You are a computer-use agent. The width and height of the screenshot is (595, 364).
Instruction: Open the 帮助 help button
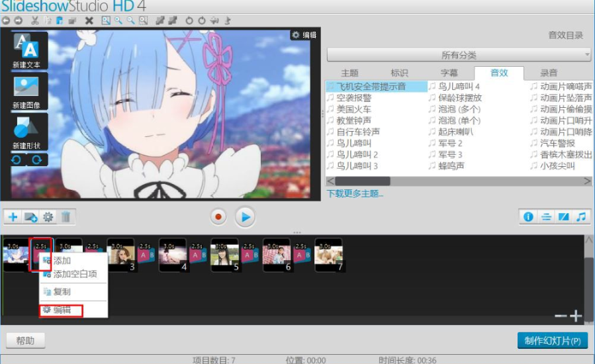coord(25,340)
